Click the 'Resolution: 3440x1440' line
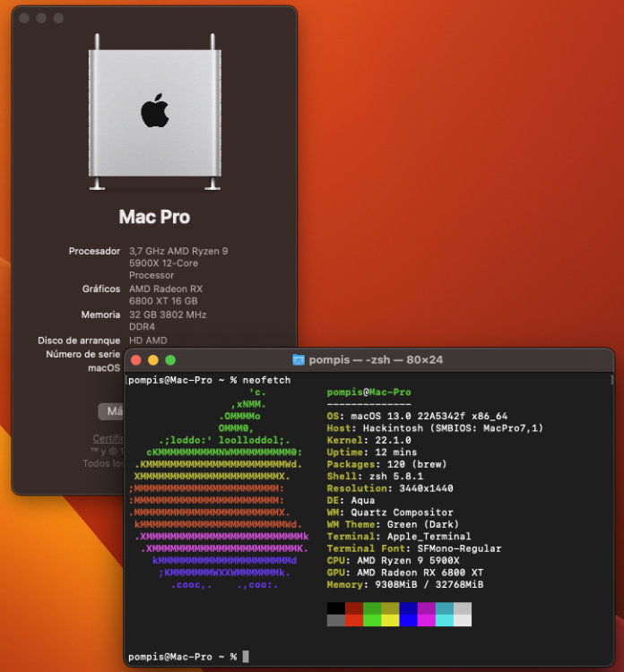Viewport: 624px width, 672px height. [390, 488]
